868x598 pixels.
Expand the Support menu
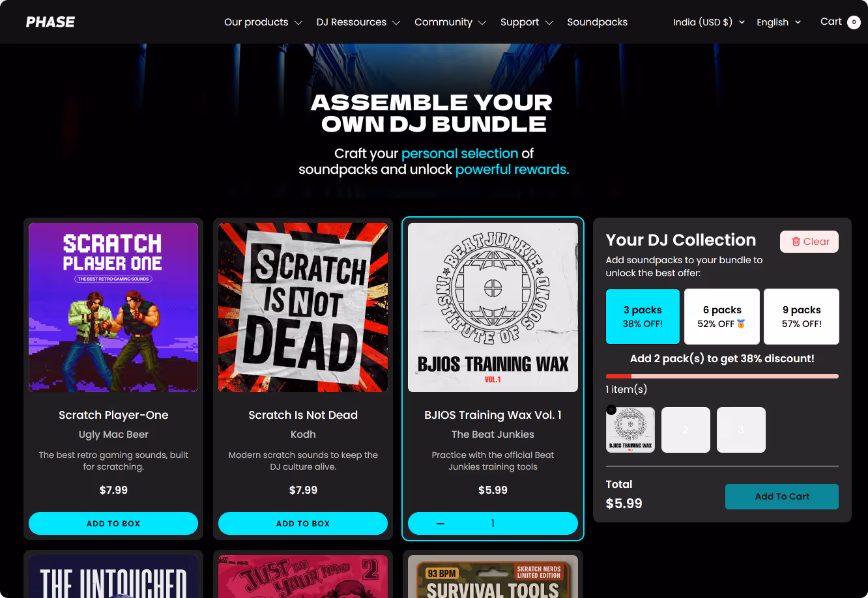click(x=527, y=22)
